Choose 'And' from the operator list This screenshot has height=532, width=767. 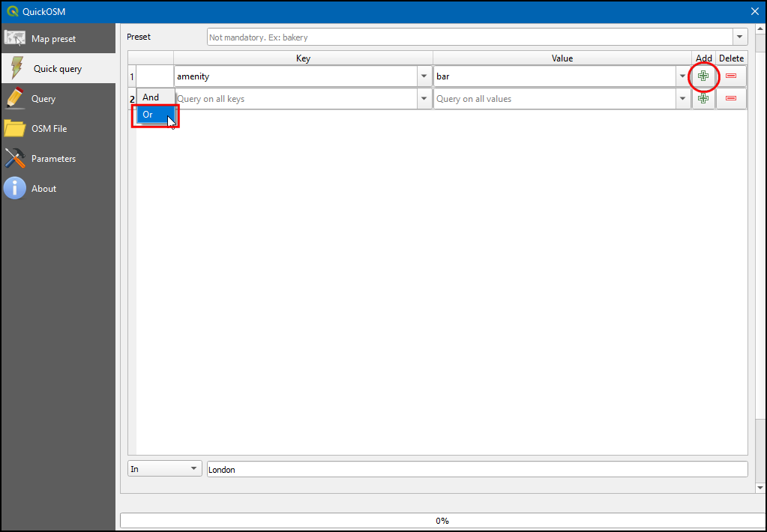click(x=151, y=97)
